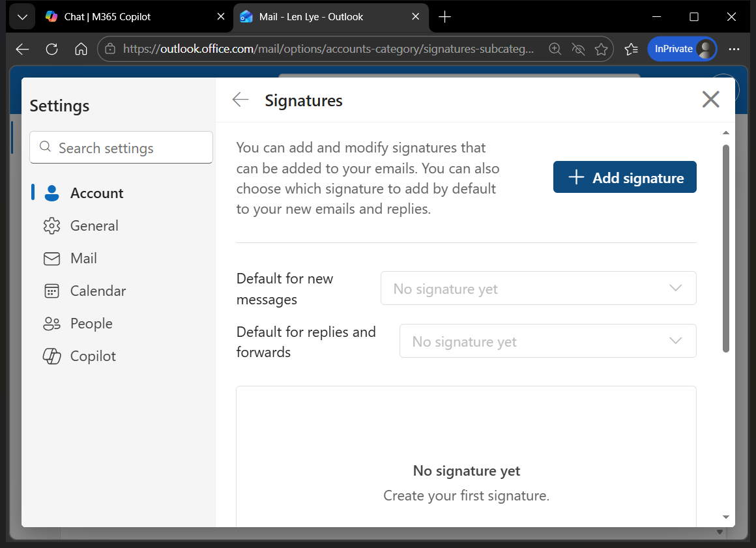Switch to the 'Mail - Len Lye - Outlook' tab
The image size is (756, 548).
click(x=319, y=16)
